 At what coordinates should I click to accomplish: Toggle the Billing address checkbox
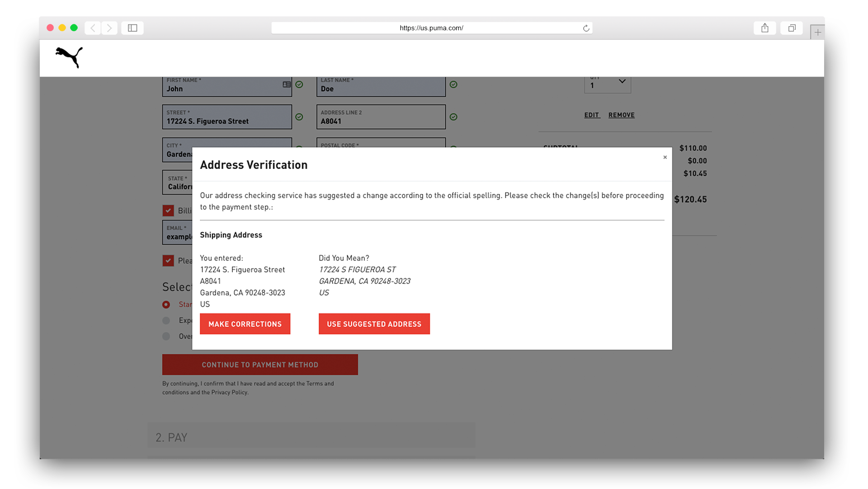coord(168,211)
